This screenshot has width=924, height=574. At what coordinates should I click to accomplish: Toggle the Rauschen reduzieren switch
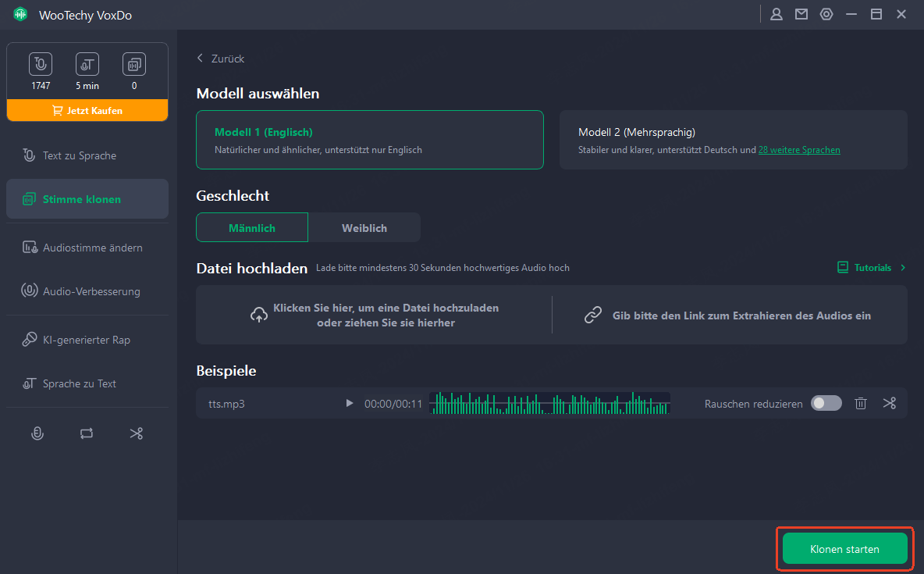(x=826, y=403)
